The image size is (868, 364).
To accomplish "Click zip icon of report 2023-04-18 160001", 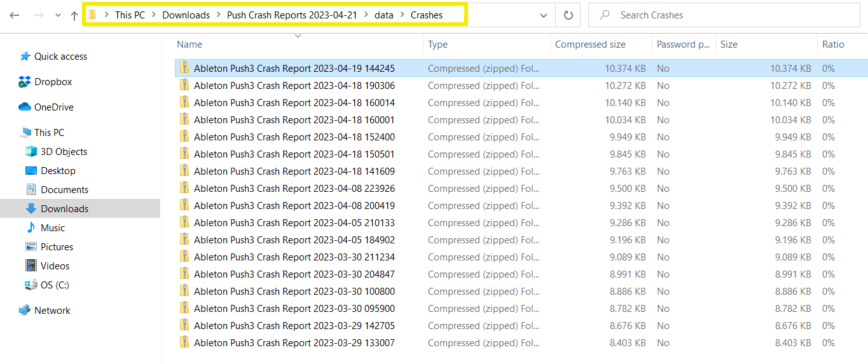I will (184, 119).
